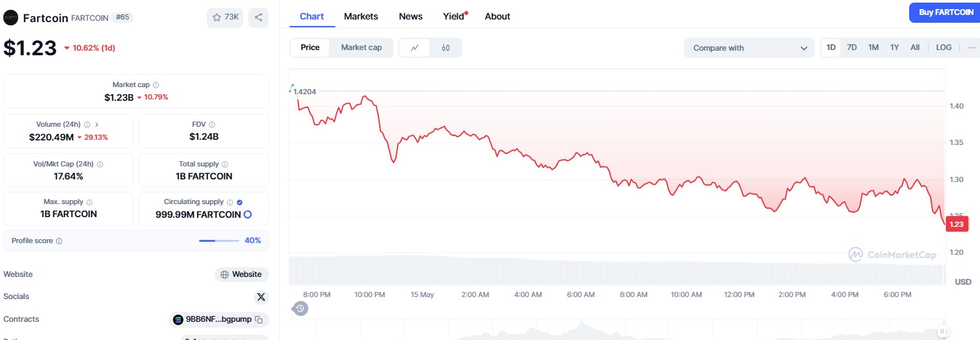Open the three-dot chart options menu
Screen dimensions: 980x340
(972, 47)
